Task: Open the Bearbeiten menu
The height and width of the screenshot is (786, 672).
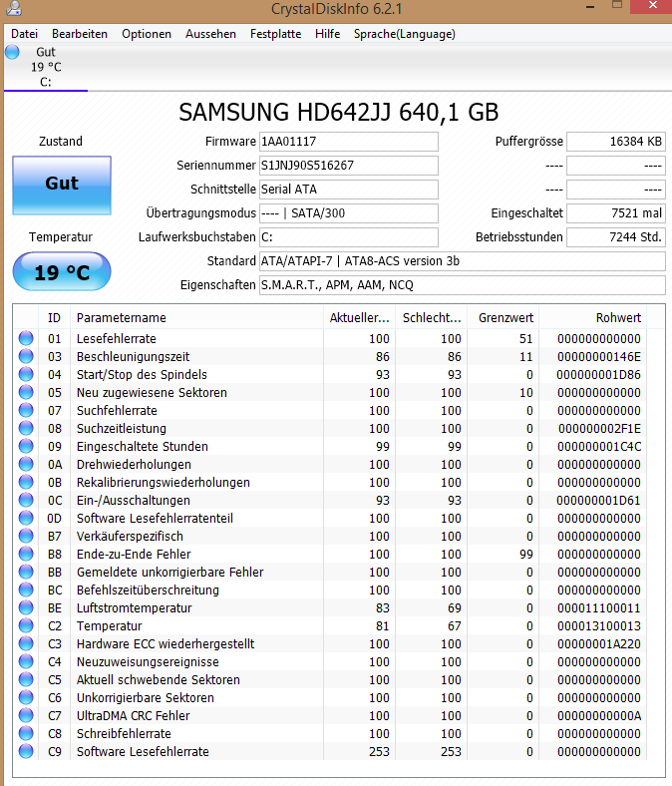Action: coord(80,34)
